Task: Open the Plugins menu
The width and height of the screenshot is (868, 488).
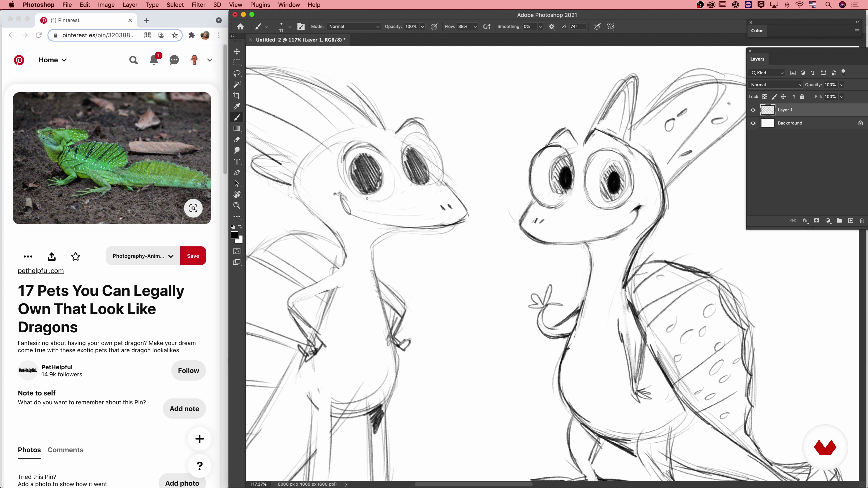Action: (x=260, y=5)
